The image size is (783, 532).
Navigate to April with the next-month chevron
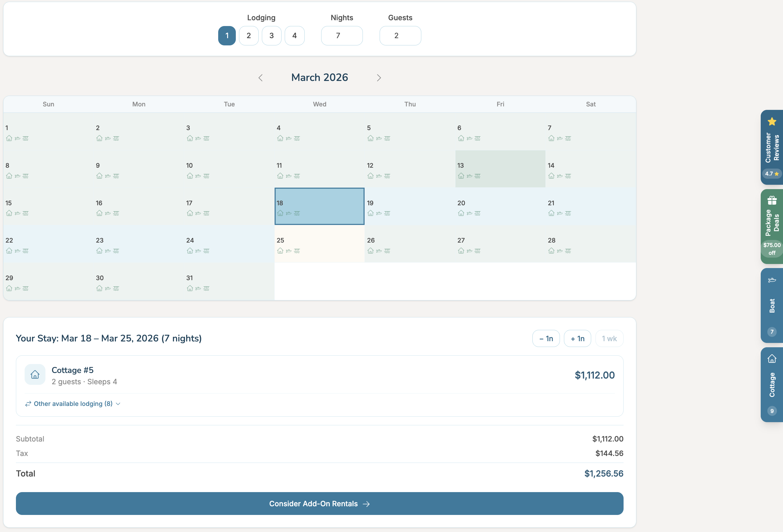[x=379, y=77]
